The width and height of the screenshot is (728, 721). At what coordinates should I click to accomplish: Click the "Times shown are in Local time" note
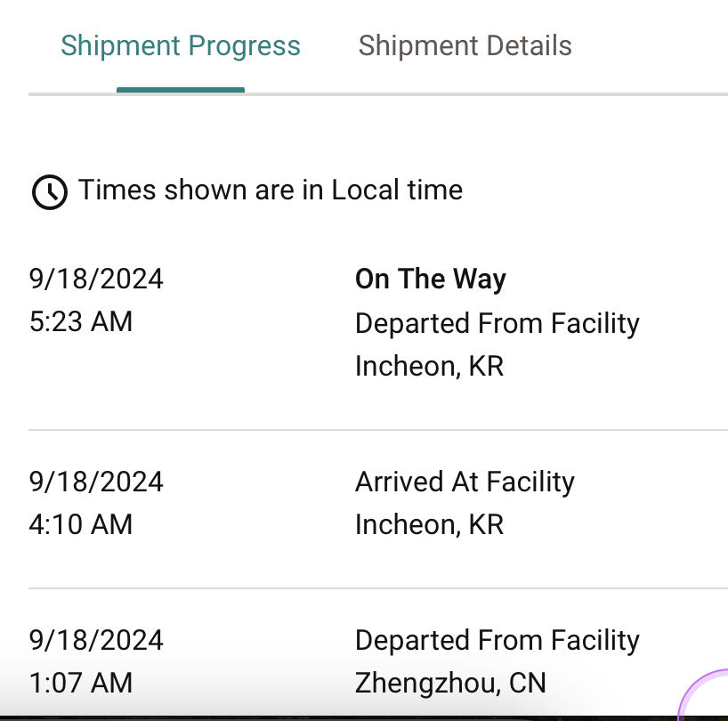(271, 190)
